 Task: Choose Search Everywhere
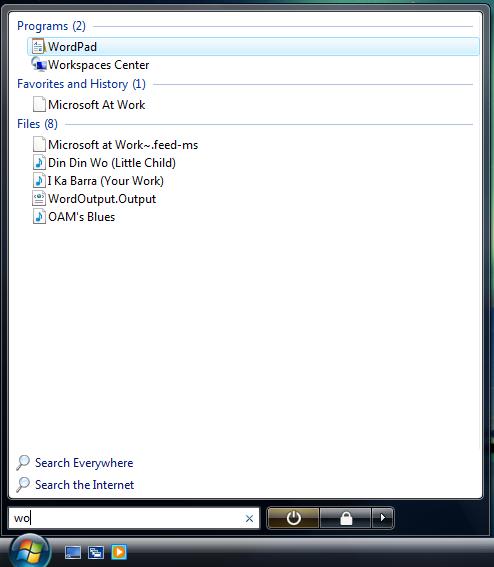tap(84, 463)
